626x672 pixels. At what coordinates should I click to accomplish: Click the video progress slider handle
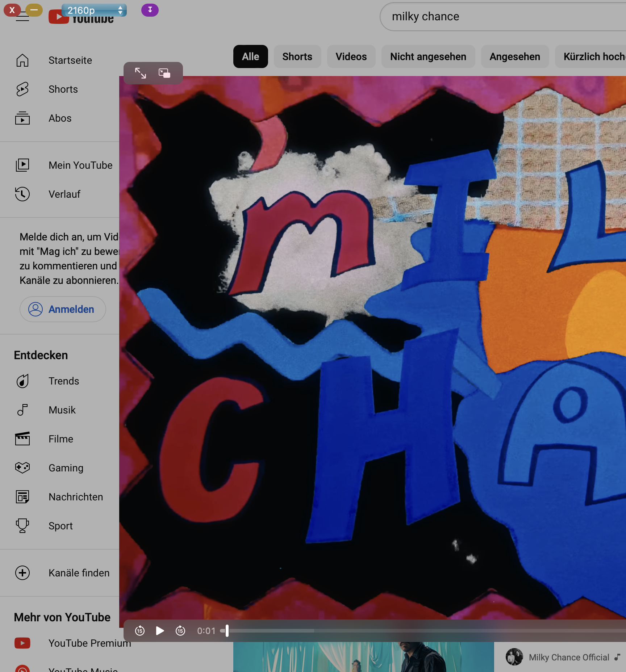[227, 631]
